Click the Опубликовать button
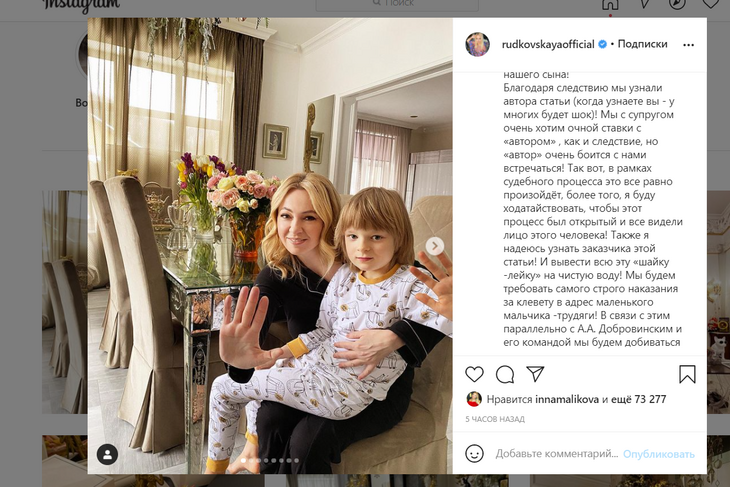 pos(659,453)
